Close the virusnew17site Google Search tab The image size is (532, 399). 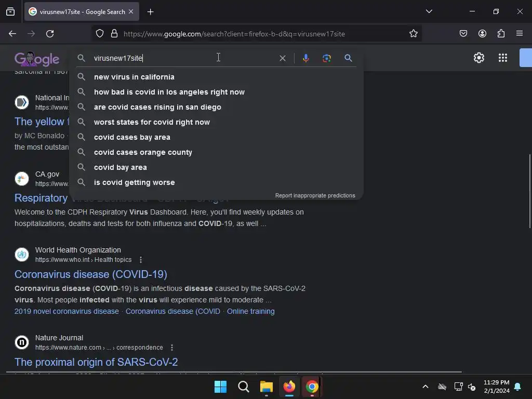(131, 11)
